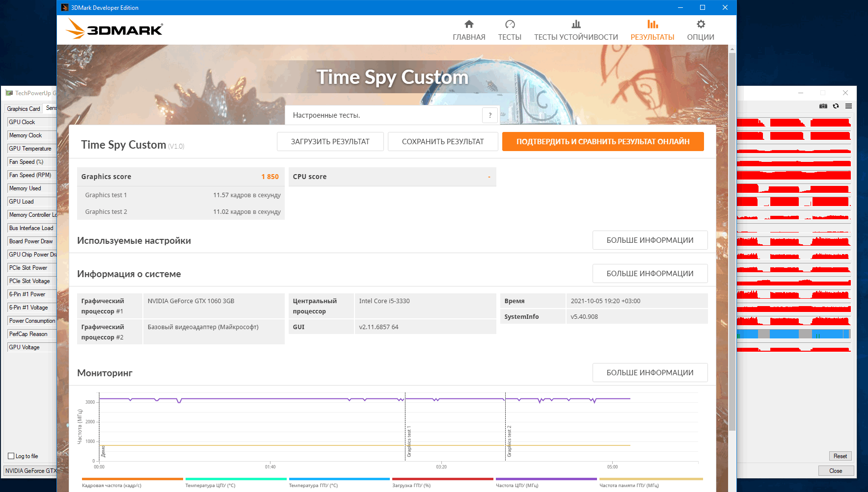Click СОХРАНИТЬ РЕЗУЛЬТАТ button
Viewport: 868px width, 492px height.
443,141
